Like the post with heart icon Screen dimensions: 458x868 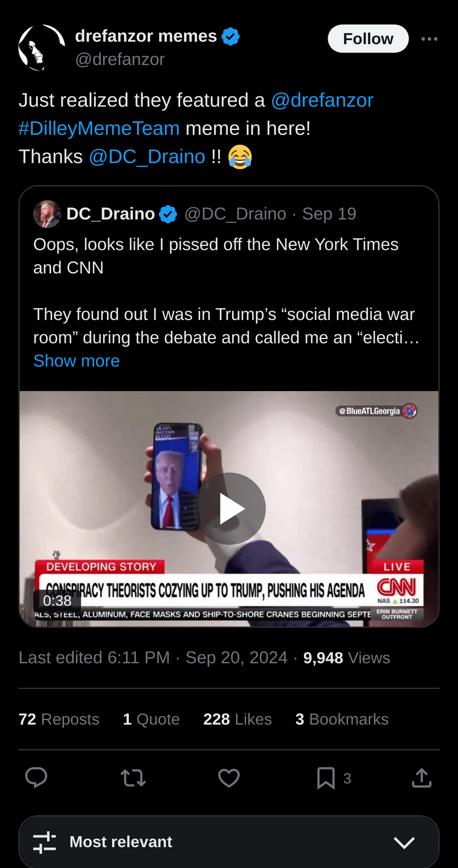229,778
